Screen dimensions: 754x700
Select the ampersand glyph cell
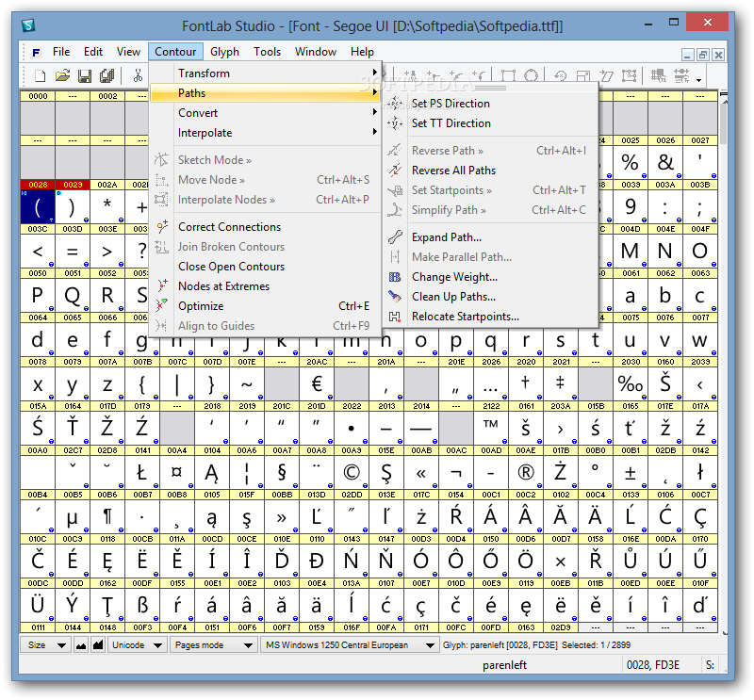665,162
